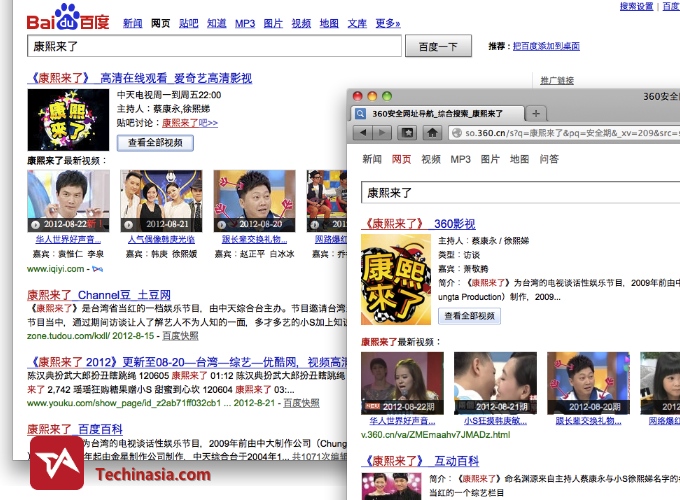Switch to 360 网页 tab
Image resolution: width=680 pixels, height=500 pixels.
402,159
